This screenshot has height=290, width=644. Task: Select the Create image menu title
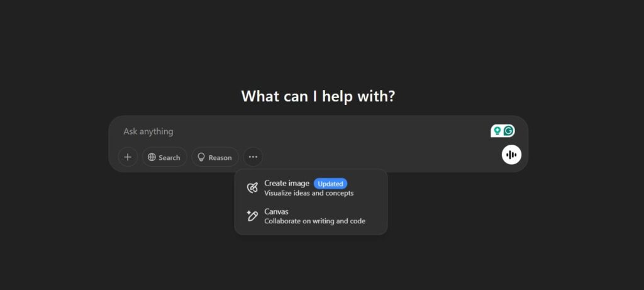(287, 183)
